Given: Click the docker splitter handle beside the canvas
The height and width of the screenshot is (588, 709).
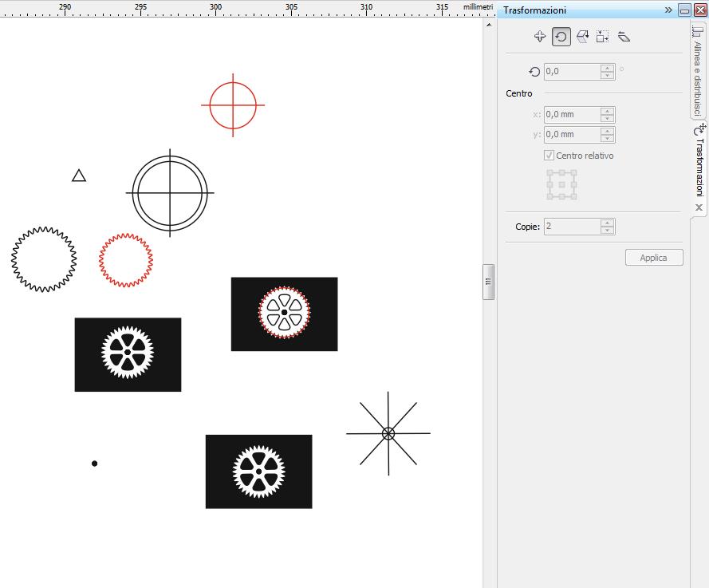Looking at the screenshot, I should click(488, 282).
